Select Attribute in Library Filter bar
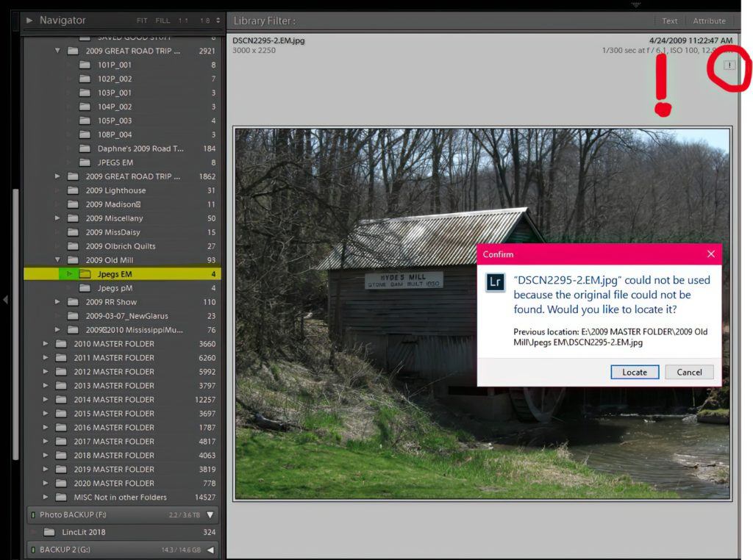Image resolution: width=753 pixels, height=560 pixels. click(x=709, y=21)
